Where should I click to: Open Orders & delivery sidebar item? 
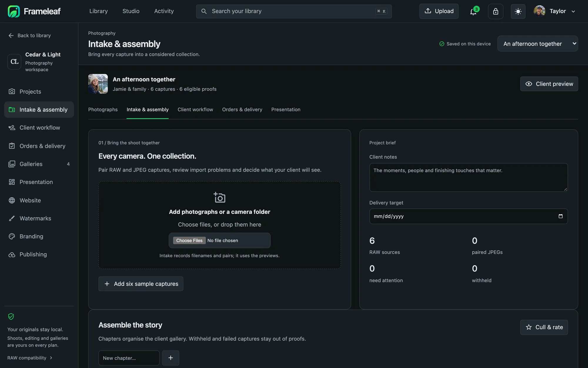pyautogui.click(x=39, y=146)
